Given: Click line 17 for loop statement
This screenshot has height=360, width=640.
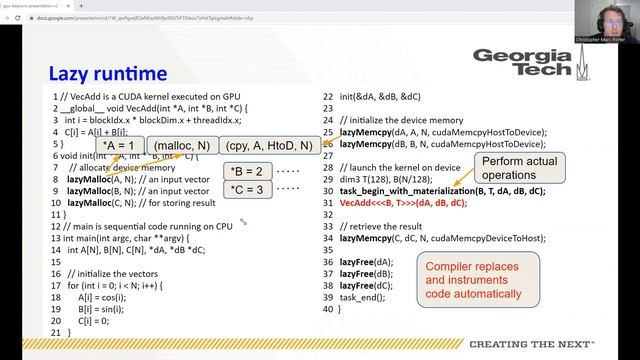Looking at the screenshot, I should 115,286.
